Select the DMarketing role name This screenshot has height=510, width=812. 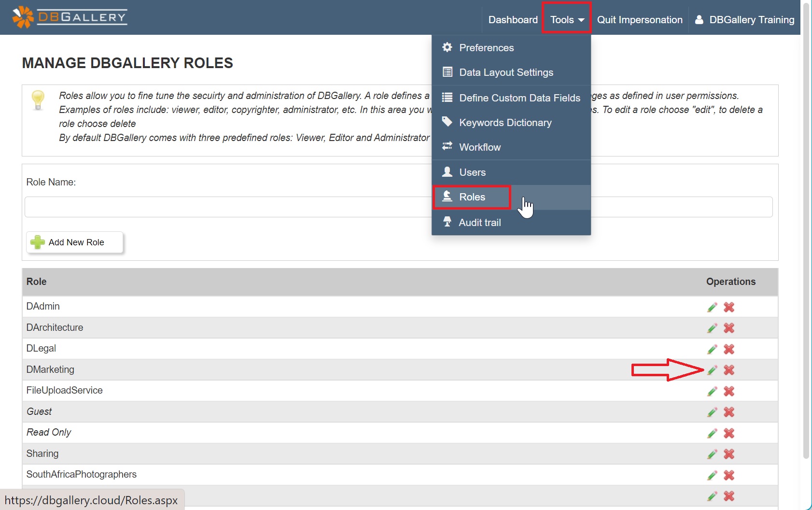50,369
